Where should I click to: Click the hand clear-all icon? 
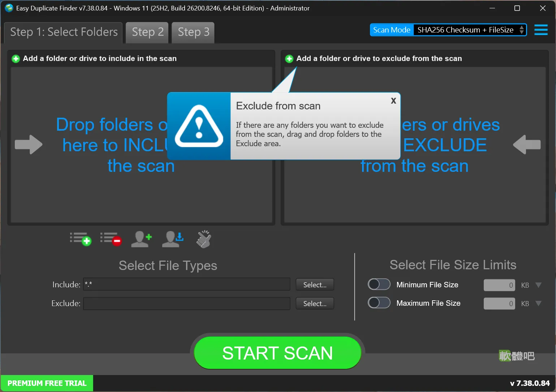pos(204,239)
